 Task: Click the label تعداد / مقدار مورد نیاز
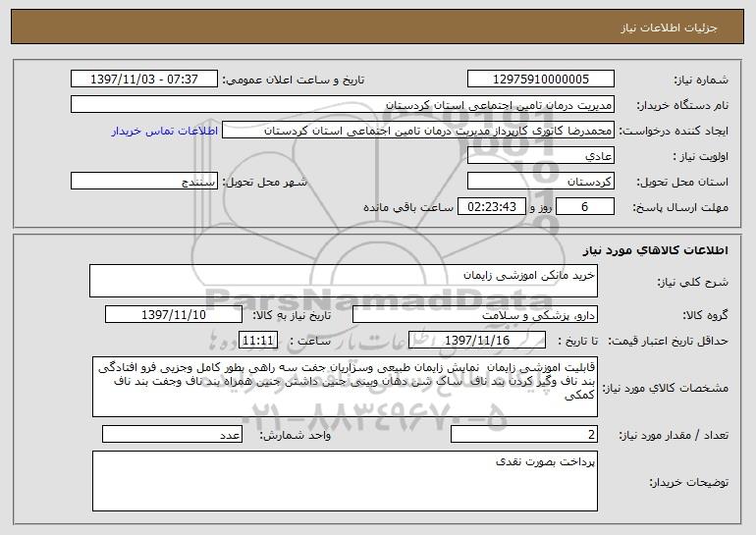pyautogui.click(x=674, y=435)
